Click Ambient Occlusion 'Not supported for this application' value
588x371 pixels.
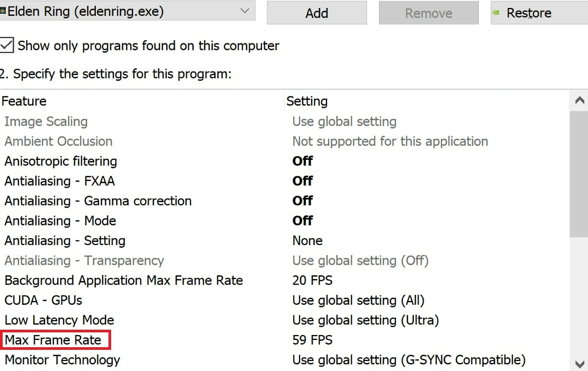pyautogui.click(x=390, y=141)
